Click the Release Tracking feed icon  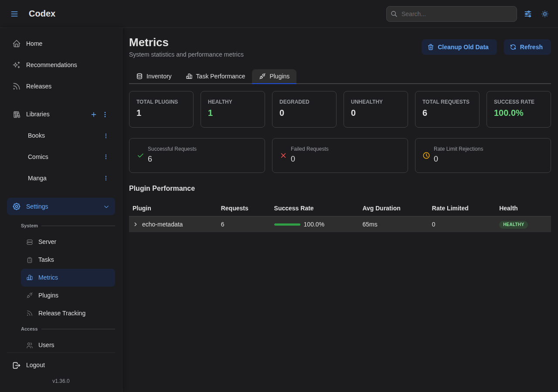pos(30,313)
